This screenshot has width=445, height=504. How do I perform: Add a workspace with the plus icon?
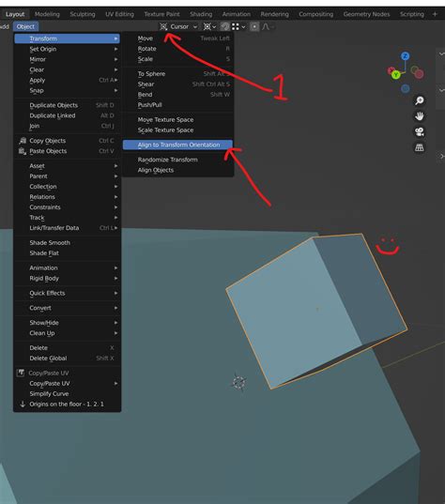point(435,14)
